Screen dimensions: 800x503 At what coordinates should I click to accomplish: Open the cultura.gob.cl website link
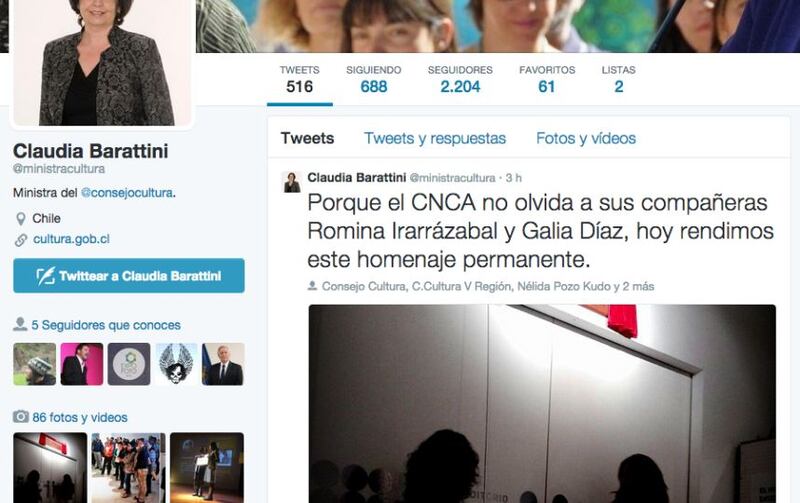point(71,239)
